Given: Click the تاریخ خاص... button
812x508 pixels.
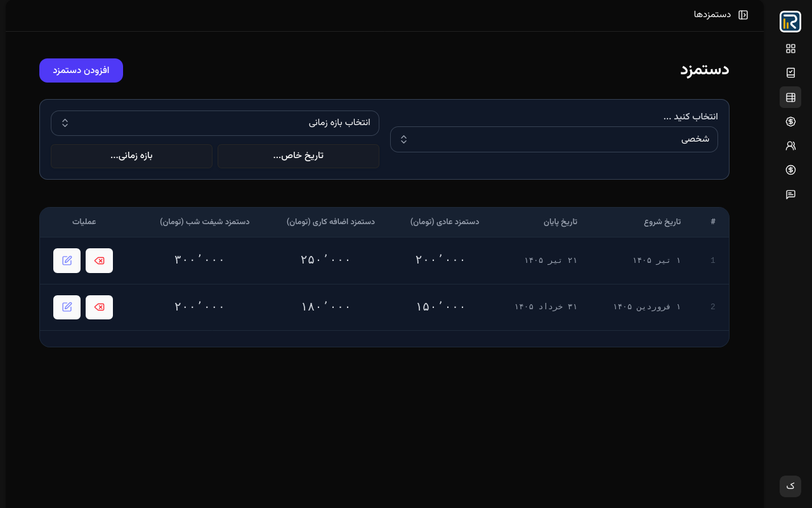Looking at the screenshot, I should click(298, 156).
